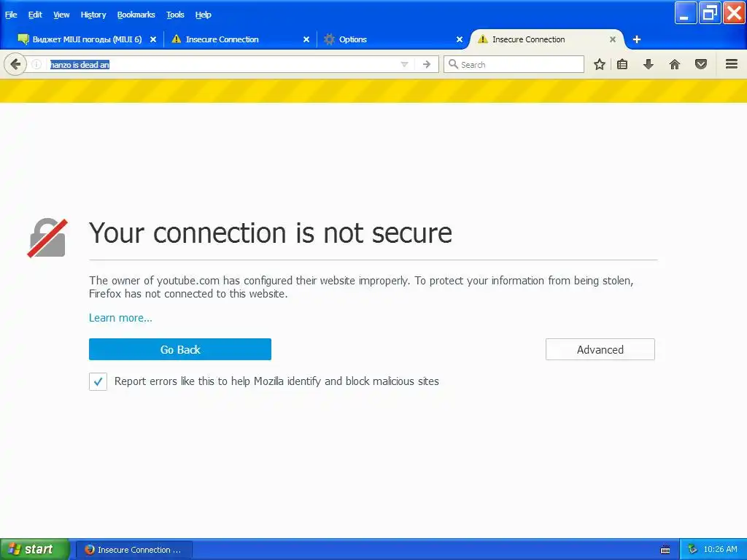747x560 pixels.
Task: Click the Go arrow in address bar
Action: [x=426, y=64]
